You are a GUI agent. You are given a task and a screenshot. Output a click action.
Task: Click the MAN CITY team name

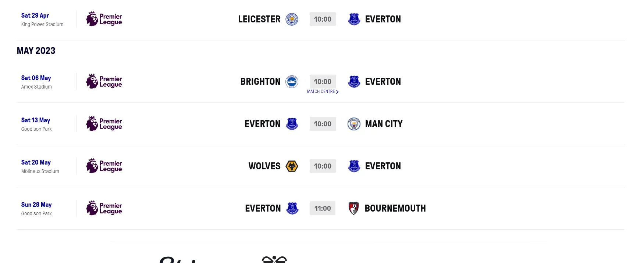tap(384, 124)
